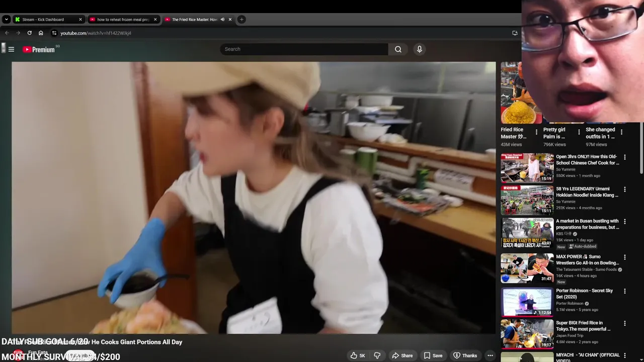
Task: Open 'Super BIGt Fried Rice in Tokyo' title
Action: [583, 326]
